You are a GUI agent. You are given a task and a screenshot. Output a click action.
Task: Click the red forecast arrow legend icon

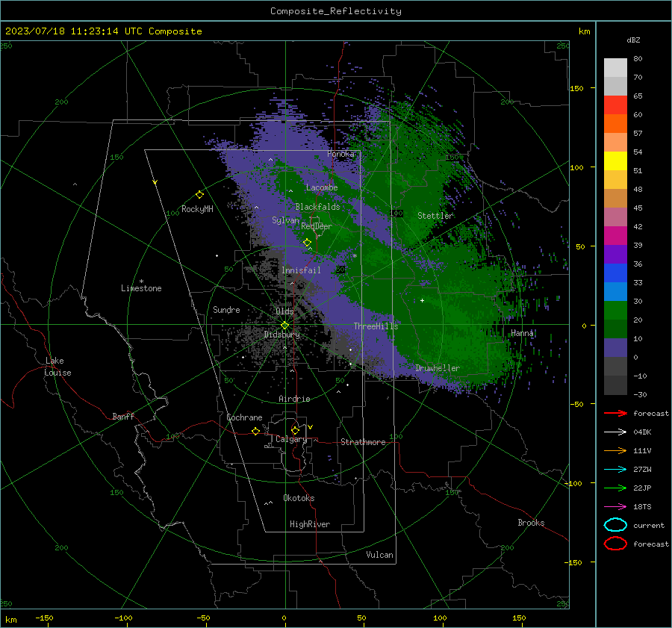[x=615, y=413]
